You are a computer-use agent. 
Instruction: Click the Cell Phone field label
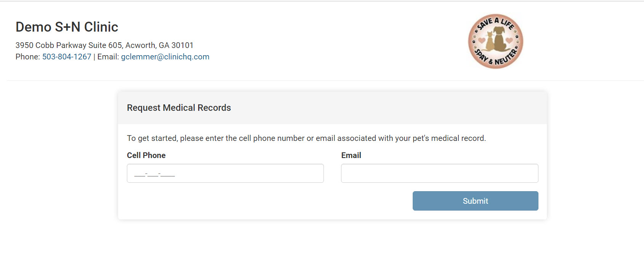pyautogui.click(x=146, y=155)
